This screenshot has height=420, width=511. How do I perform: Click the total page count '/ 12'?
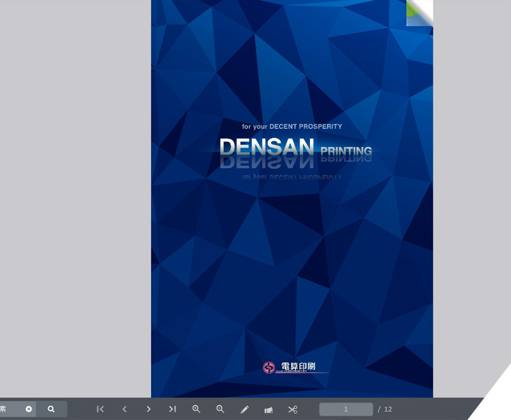[385, 409]
